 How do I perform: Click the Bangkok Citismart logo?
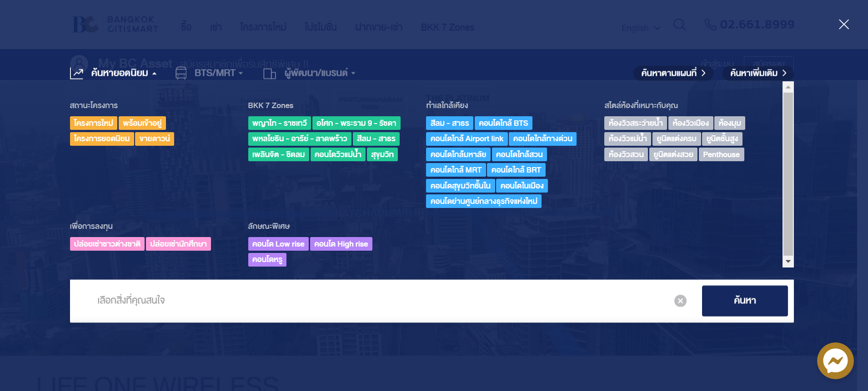[x=115, y=25]
